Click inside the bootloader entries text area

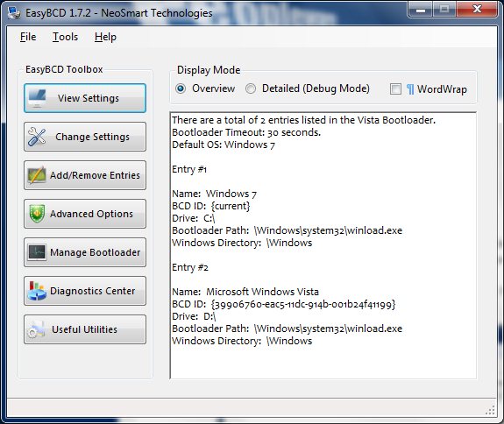pyautogui.click(x=323, y=245)
